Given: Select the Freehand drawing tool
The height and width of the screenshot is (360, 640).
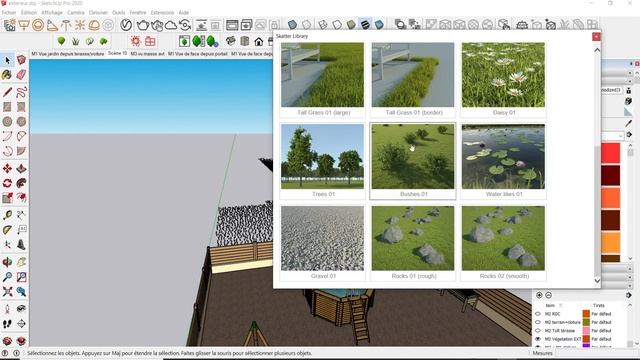Looking at the screenshot, I should pos(21,92).
